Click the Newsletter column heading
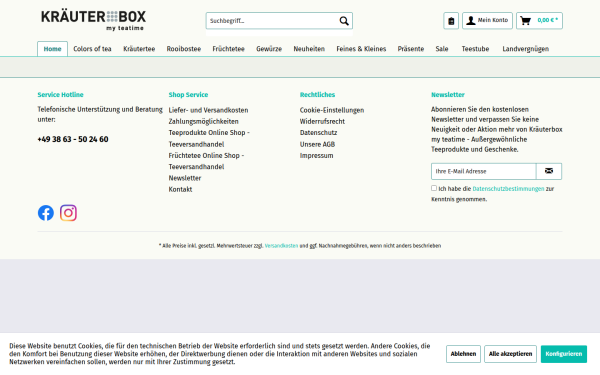The height and width of the screenshot is (375, 600). click(x=448, y=95)
